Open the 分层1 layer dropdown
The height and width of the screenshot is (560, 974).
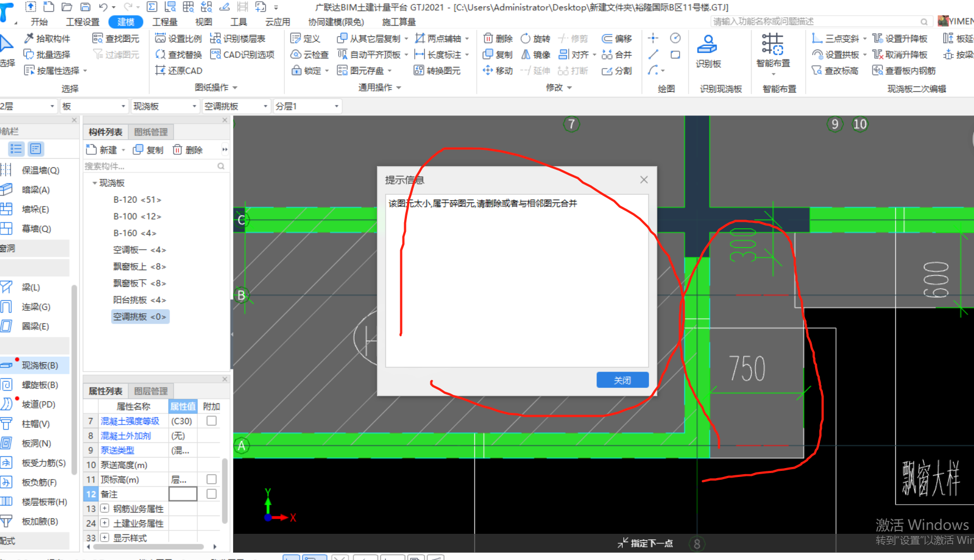tap(307, 106)
